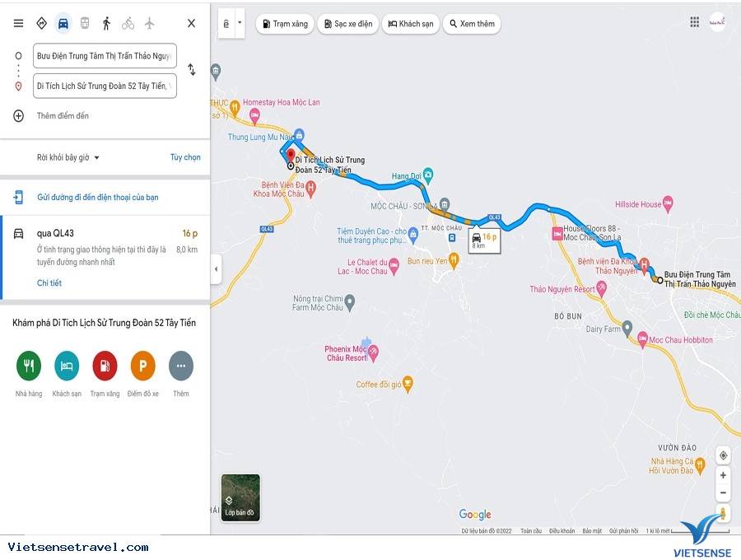Open 'Chi tiết' route details
Viewport: 741px width, 560px height.
(49, 283)
